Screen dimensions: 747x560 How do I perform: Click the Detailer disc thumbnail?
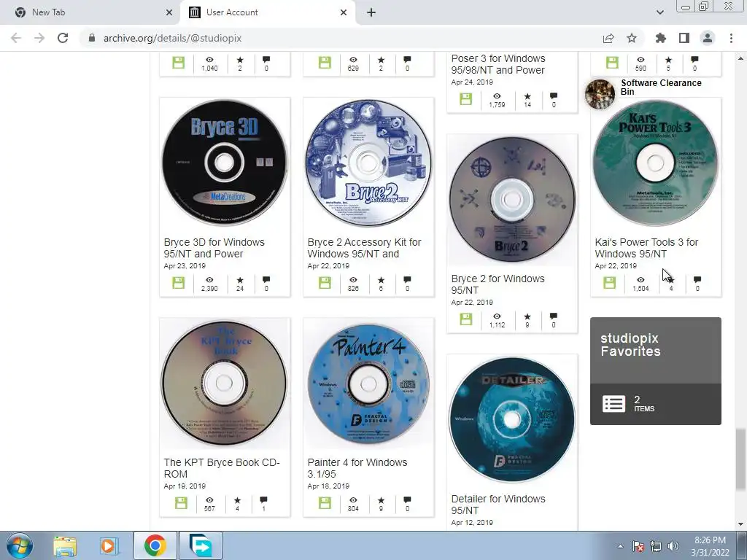click(512, 419)
